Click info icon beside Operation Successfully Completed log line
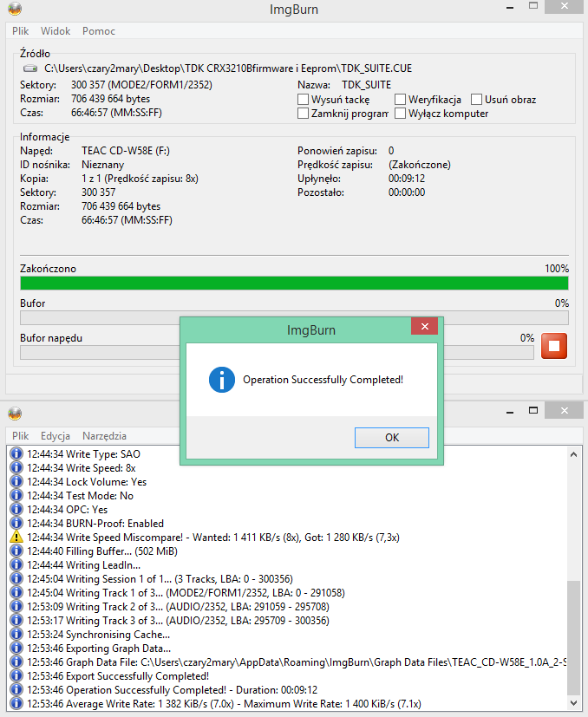588x717 pixels. (x=16, y=689)
